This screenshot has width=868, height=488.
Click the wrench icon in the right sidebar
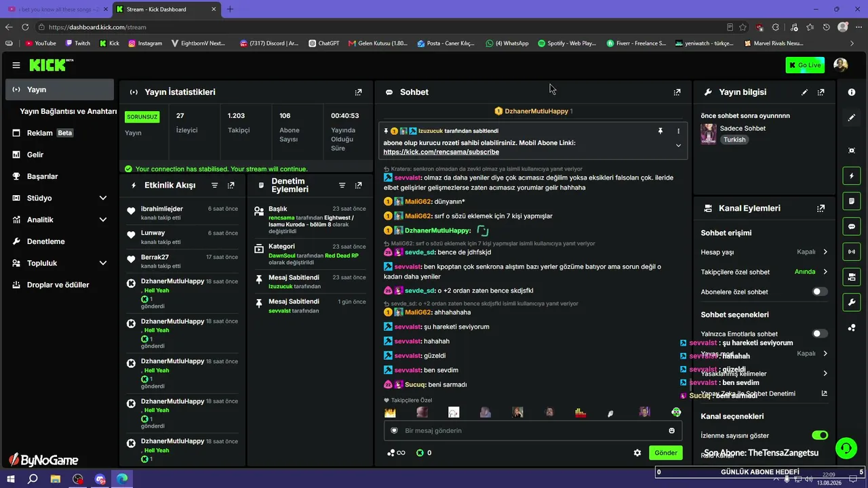852,302
